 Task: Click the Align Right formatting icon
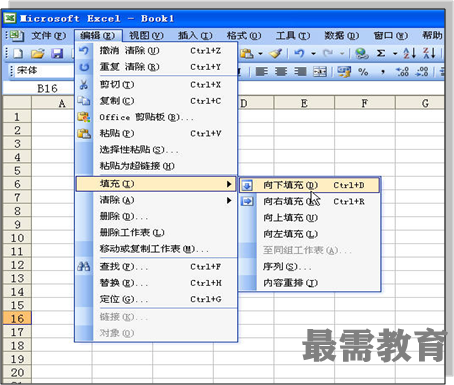300,71
